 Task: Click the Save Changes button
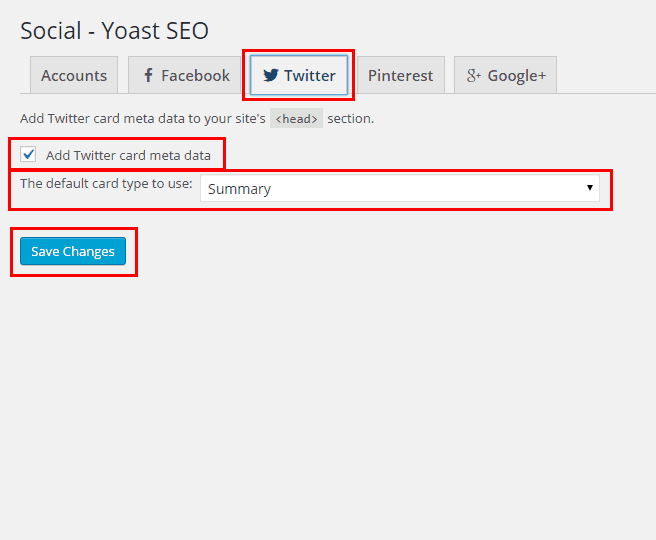(73, 251)
